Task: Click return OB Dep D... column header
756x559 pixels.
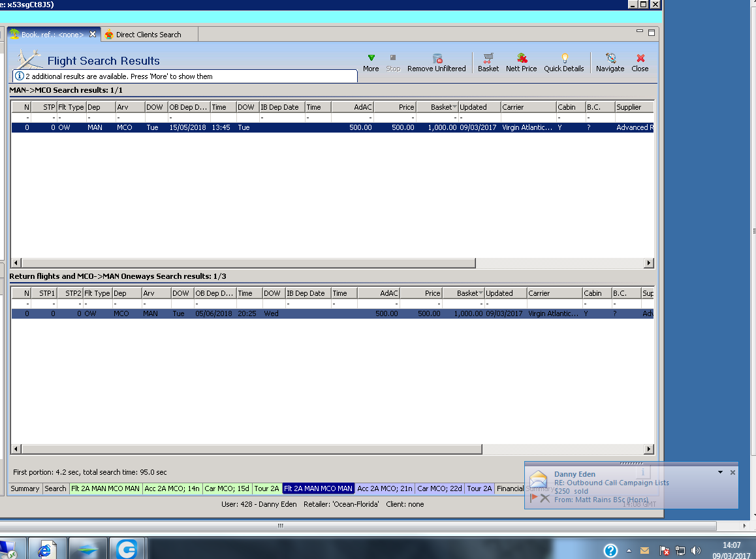Action: [215, 293]
